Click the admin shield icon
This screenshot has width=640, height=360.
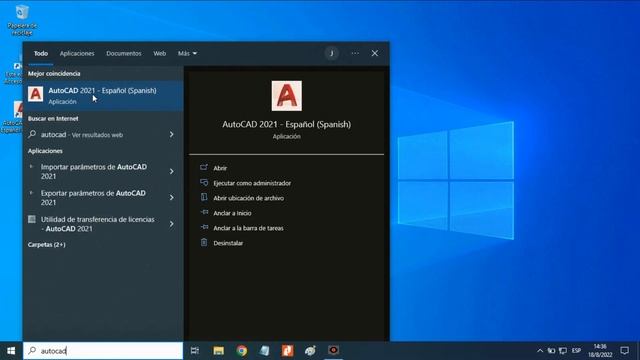pos(204,182)
